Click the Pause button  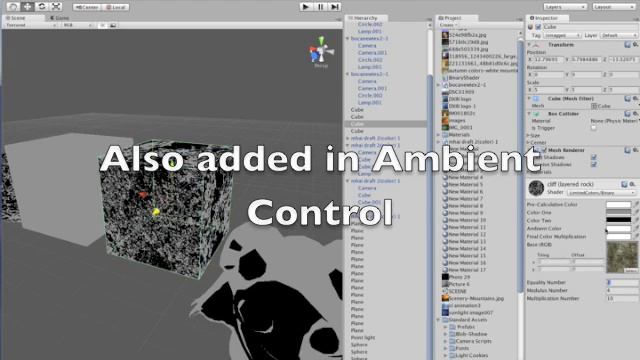pos(320,7)
